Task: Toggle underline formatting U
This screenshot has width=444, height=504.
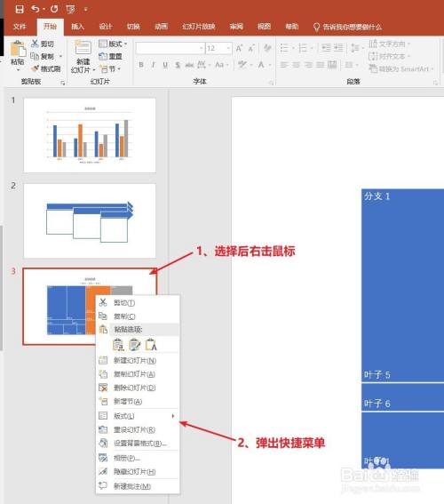Action: [165, 65]
